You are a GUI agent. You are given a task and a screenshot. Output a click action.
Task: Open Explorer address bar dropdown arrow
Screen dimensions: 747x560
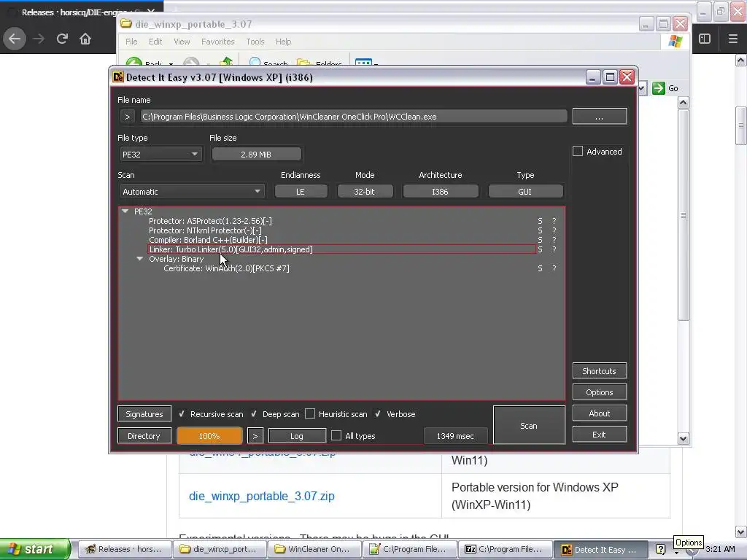642,88
